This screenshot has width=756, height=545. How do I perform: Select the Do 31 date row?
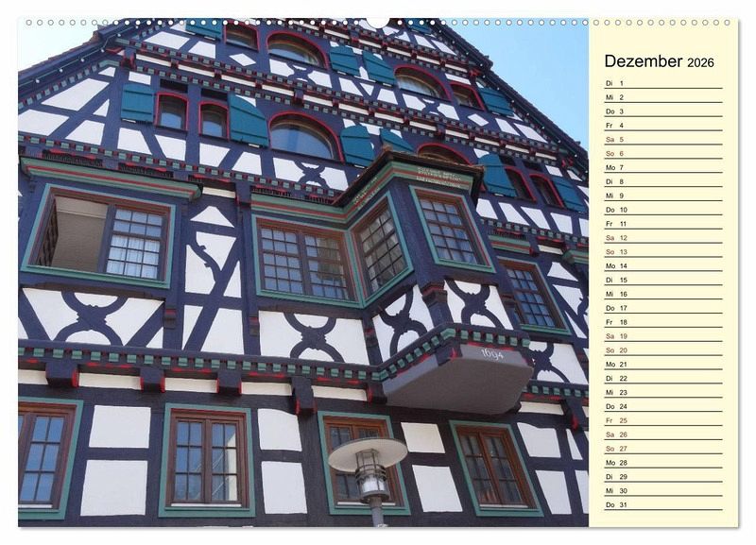(663, 505)
